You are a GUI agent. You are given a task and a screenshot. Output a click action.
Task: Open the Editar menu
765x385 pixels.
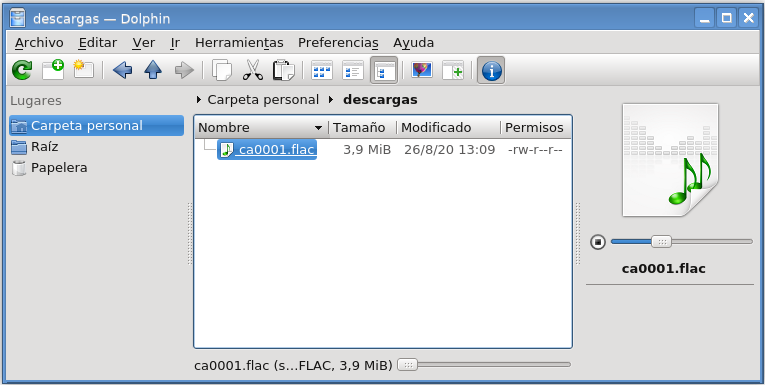tap(98, 43)
